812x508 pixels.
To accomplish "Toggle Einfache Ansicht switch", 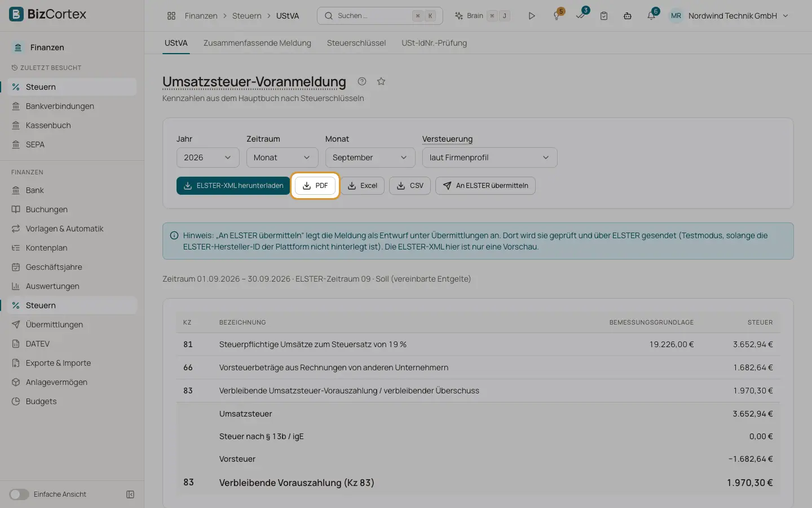I will tap(19, 494).
